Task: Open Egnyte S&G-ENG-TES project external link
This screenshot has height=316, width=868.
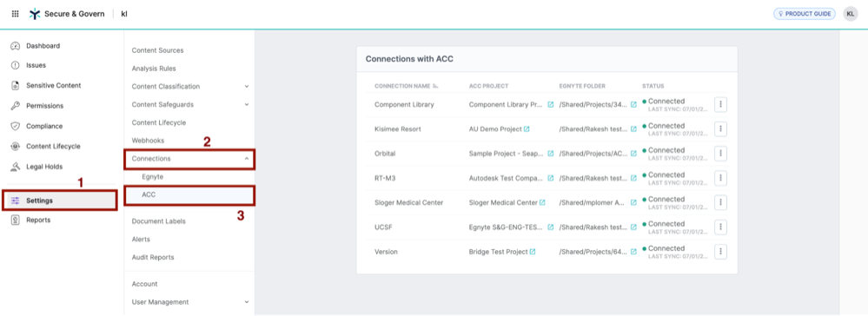Action: pyautogui.click(x=550, y=227)
